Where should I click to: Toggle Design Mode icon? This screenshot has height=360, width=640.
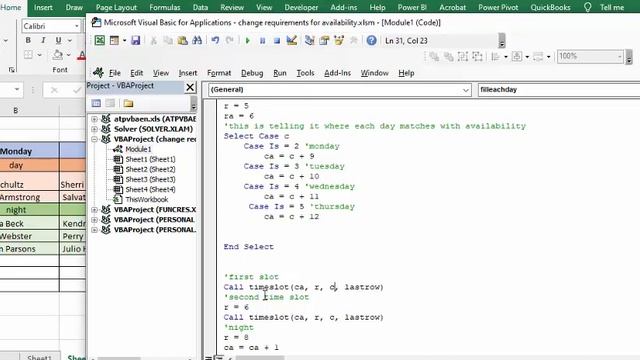pyautogui.click(x=291, y=40)
